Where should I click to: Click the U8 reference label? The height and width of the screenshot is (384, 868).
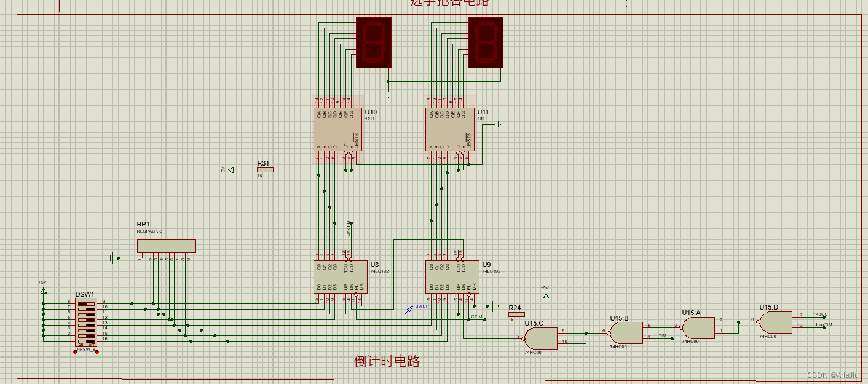[x=375, y=264]
